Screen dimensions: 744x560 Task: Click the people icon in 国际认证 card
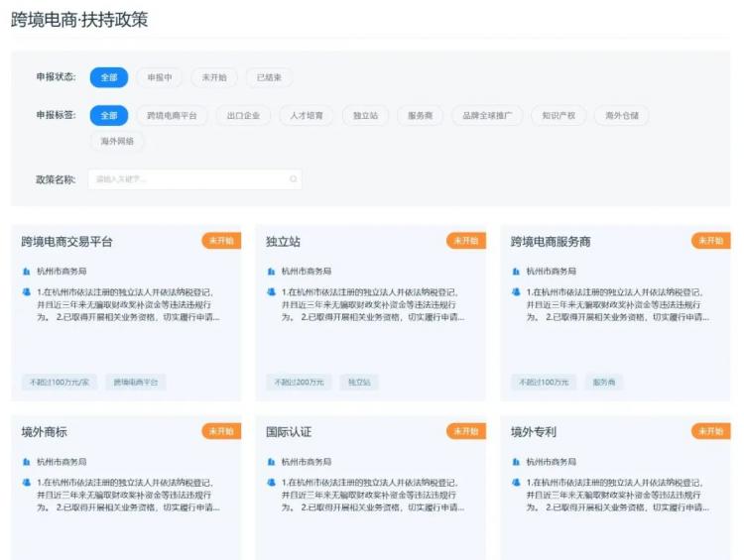tap(272, 483)
